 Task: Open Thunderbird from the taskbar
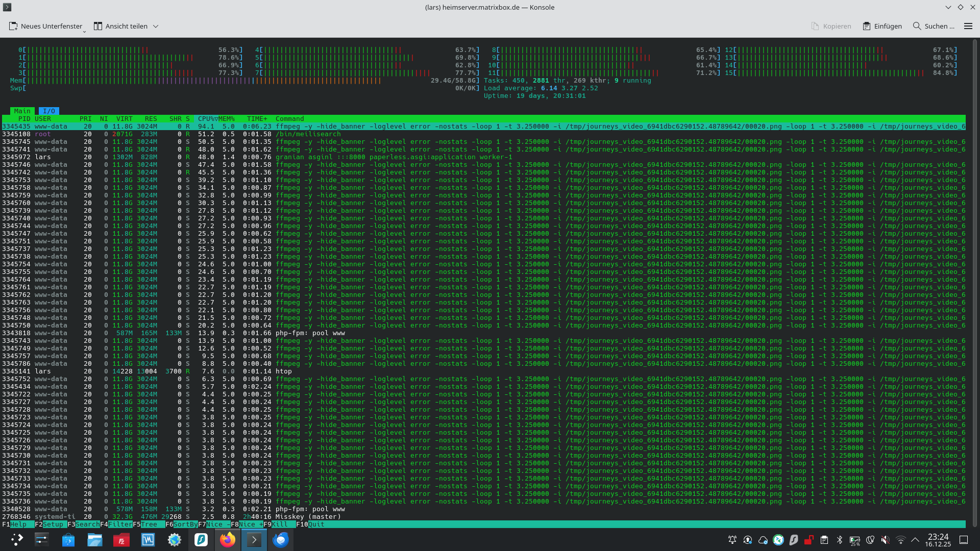(281, 540)
